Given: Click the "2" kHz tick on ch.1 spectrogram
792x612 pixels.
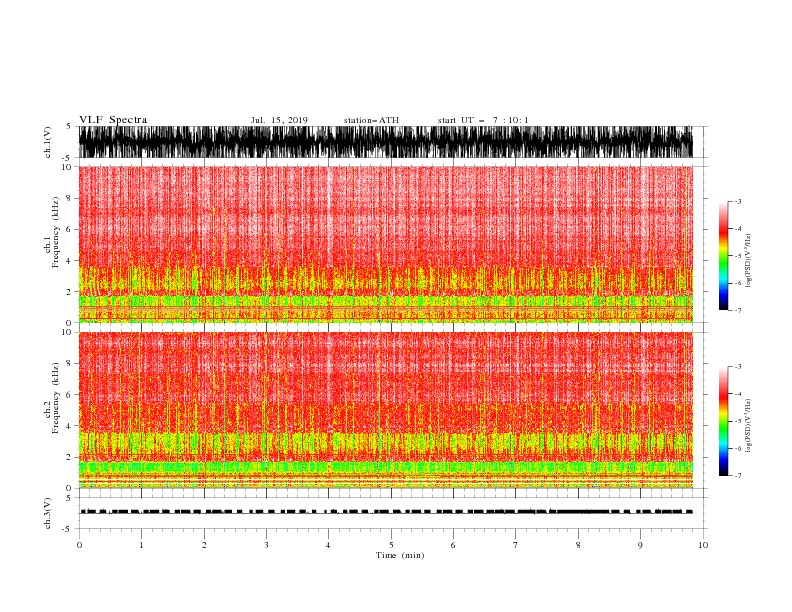Looking at the screenshot, I should coord(69,291).
